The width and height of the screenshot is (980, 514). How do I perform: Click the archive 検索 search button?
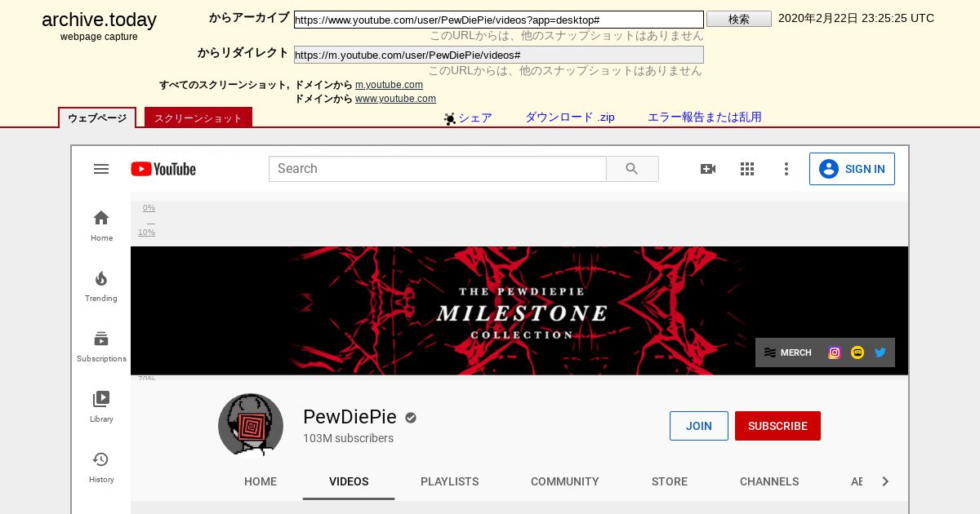(x=738, y=19)
